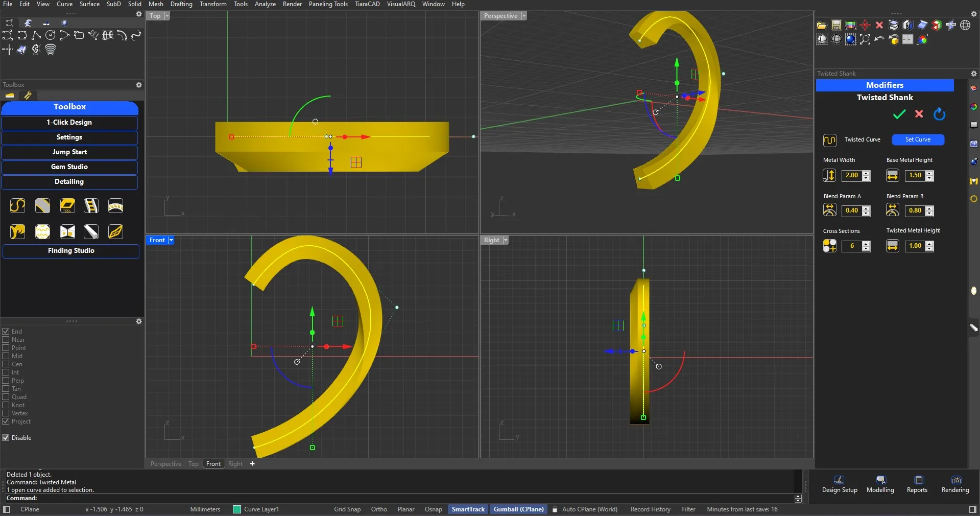Open the Top viewport dropdown arrow
The height and width of the screenshot is (516, 980).
click(x=167, y=16)
